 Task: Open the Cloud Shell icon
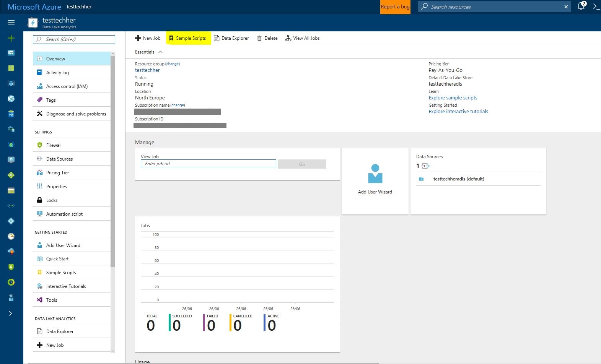click(x=596, y=6)
